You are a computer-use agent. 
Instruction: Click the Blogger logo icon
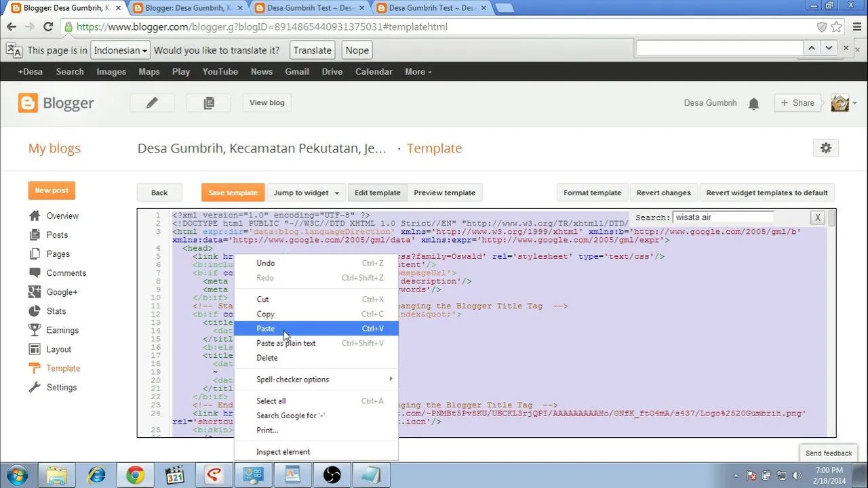click(28, 103)
